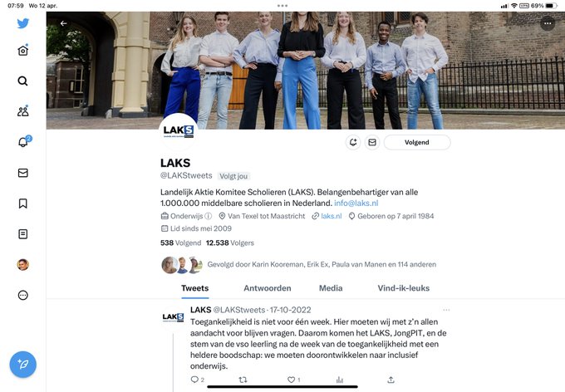Open the laks.nl website link
565x392 pixels.
click(332, 216)
